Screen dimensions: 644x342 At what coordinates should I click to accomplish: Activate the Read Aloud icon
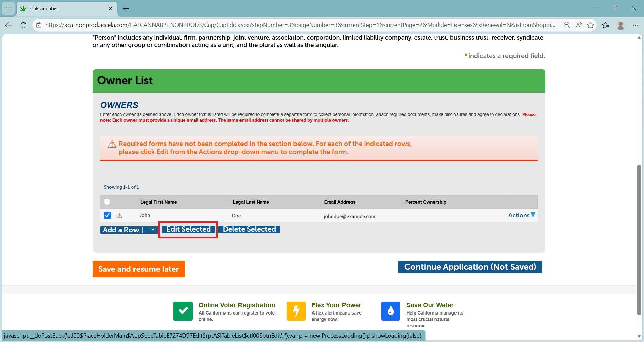click(x=579, y=25)
